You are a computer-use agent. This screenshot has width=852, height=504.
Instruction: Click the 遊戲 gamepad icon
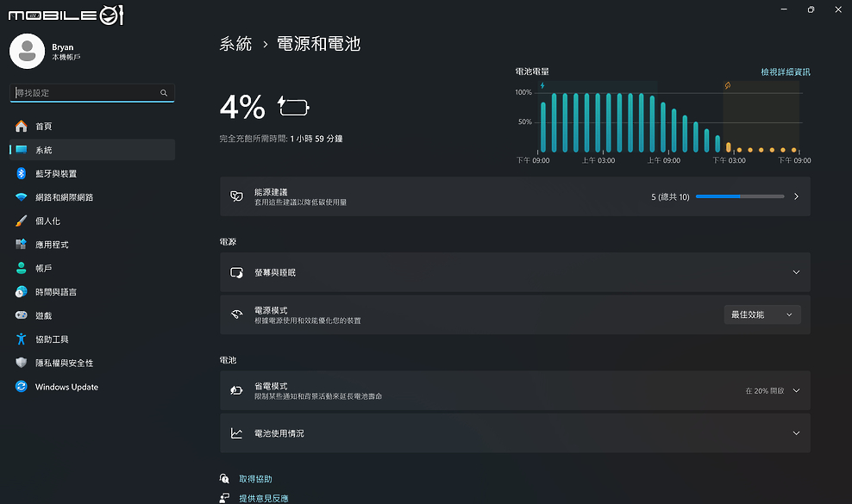coord(22,315)
